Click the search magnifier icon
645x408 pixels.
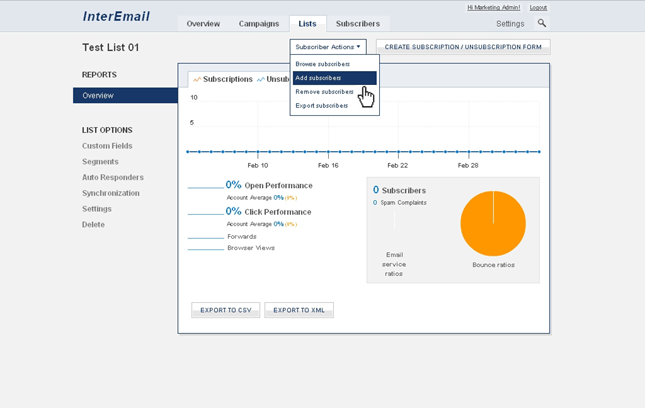pyautogui.click(x=542, y=23)
